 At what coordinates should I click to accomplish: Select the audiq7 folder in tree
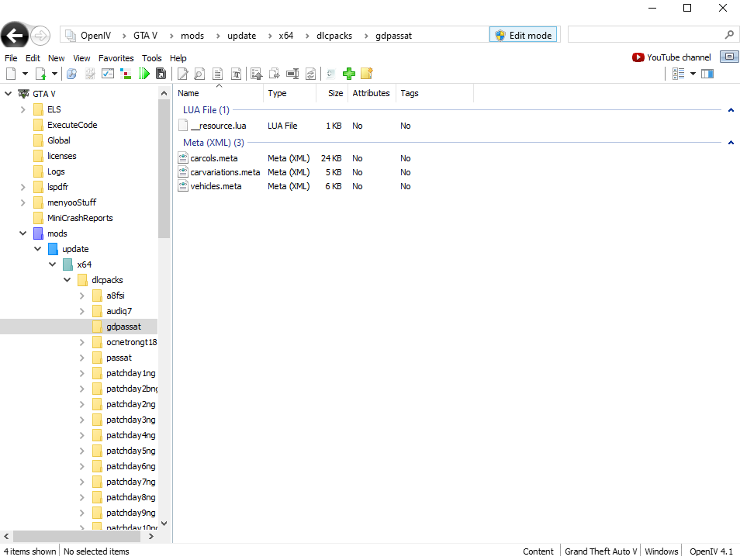point(119,311)
